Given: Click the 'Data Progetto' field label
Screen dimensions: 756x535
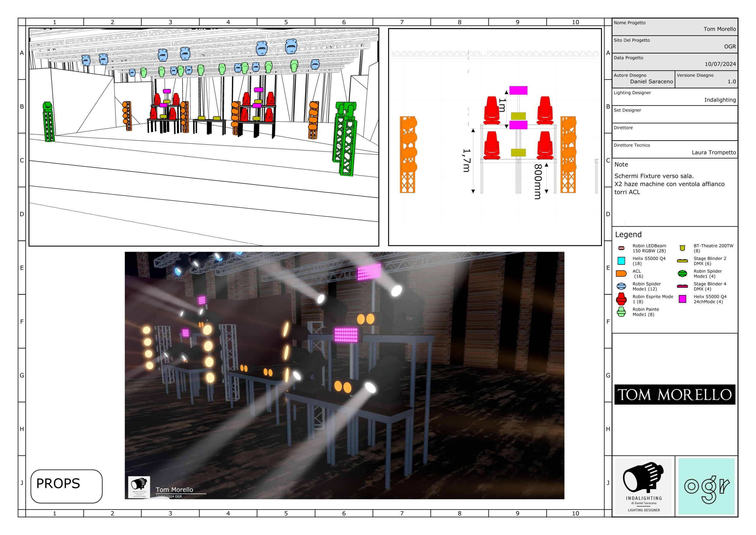Looking at the screenshot, I should click(x=628, y=58).
